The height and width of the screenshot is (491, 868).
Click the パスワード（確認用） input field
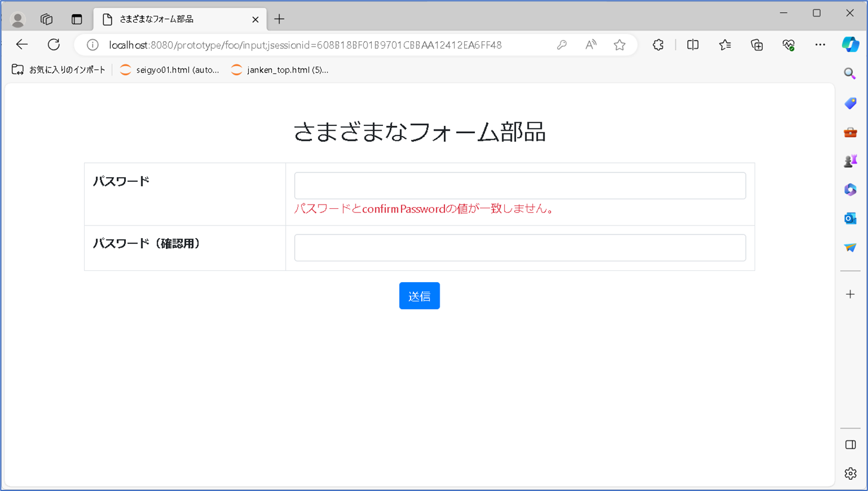pyautogui.click(x=520, y=248)
